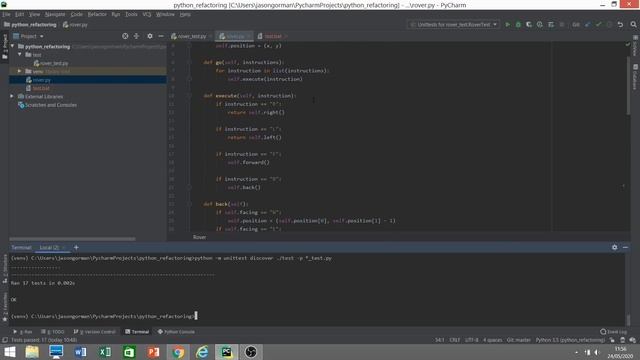Open Windows Start menu
The width and height of the screenshot is (640, 360).
pyautogui.click(x=9, y=352)
